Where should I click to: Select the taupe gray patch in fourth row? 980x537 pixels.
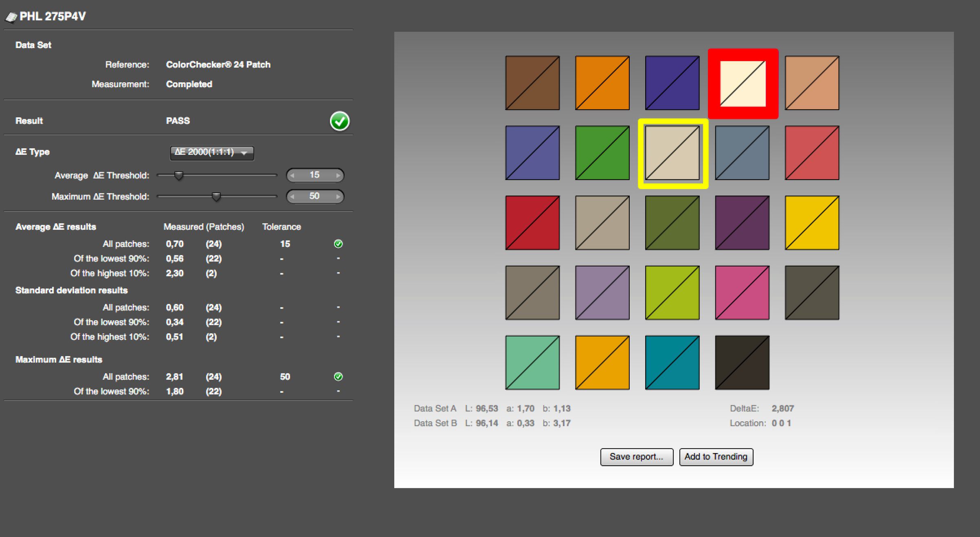point(532,293)
